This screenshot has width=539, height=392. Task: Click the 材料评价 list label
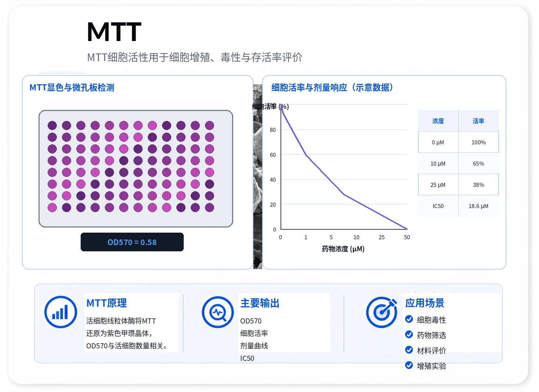[432, 351]
